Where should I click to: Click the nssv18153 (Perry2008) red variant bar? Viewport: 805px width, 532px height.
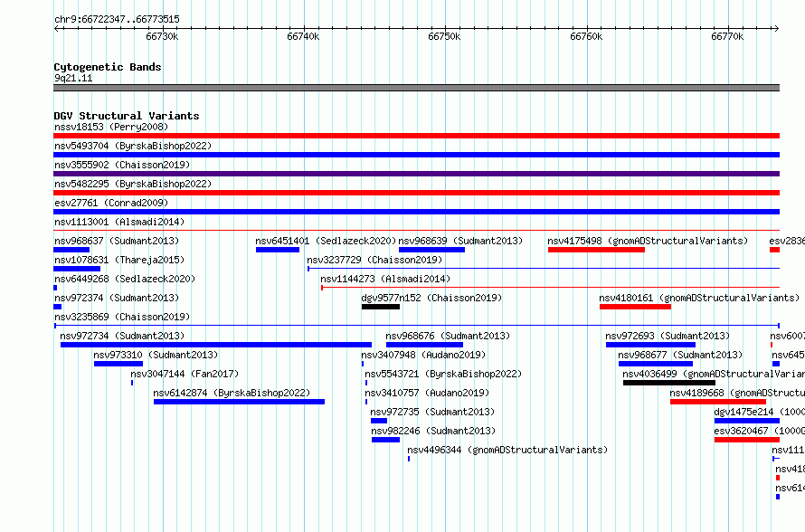[416, 136]
